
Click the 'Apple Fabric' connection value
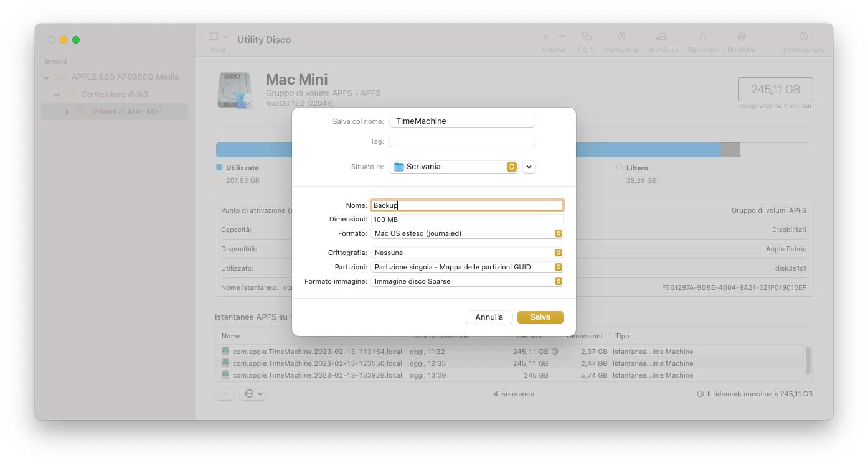(x=786, y=249)
